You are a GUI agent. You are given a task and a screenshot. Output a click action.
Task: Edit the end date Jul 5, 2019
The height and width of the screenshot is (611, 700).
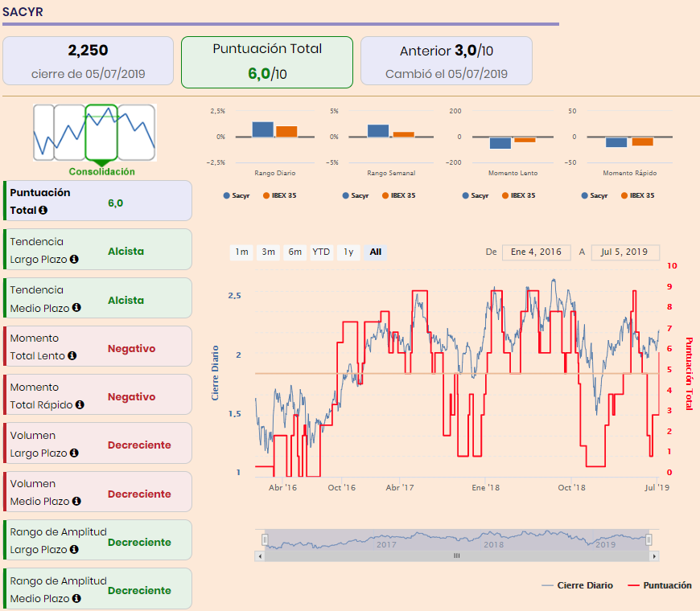pyautogui.click(x=625, y=252)
